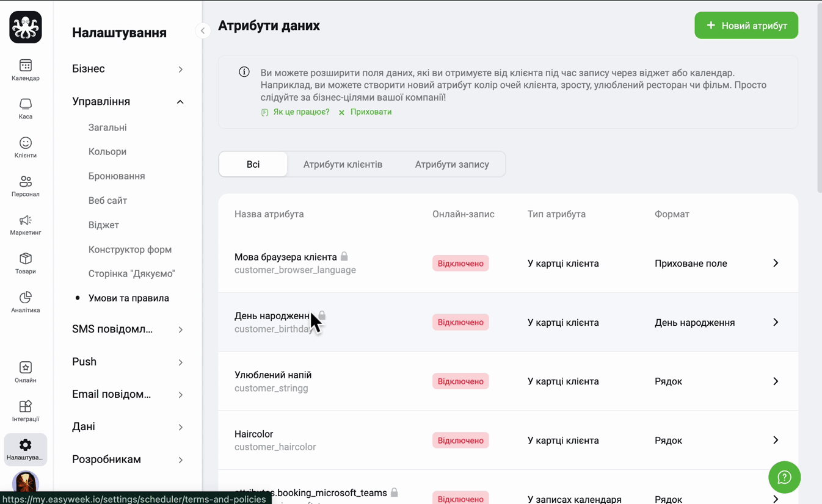Select the Бронювання menu item
This screenshot has height=504, width=822.
pyautogui.click(x=117, y=176)
